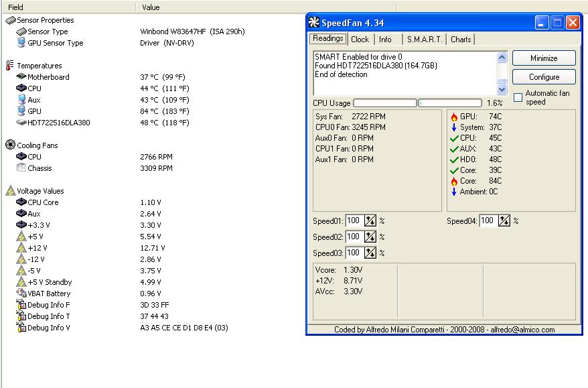The image size is (588, 388).
Task: Click the Voltage Values warning icon
Action: pos(11,190)
